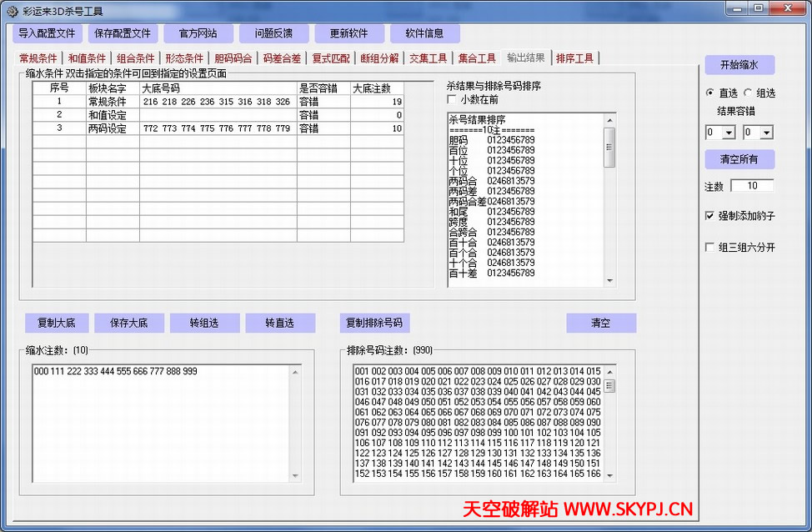Edit the 注数 value field
The height and width of the screenshot is (532, 812).
pos(751,185)
